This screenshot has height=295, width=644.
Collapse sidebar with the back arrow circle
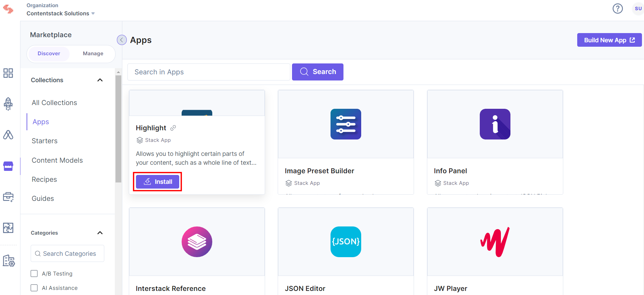point(122,40)
